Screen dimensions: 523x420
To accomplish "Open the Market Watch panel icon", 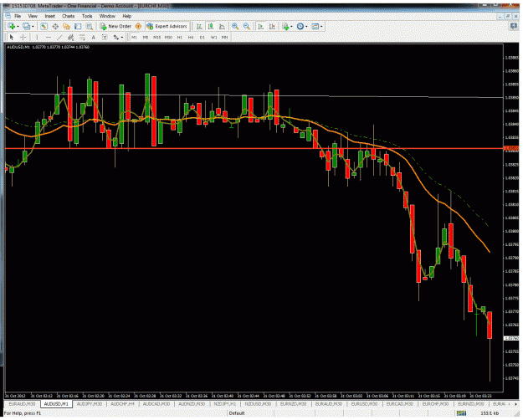I will click(44, 26).
